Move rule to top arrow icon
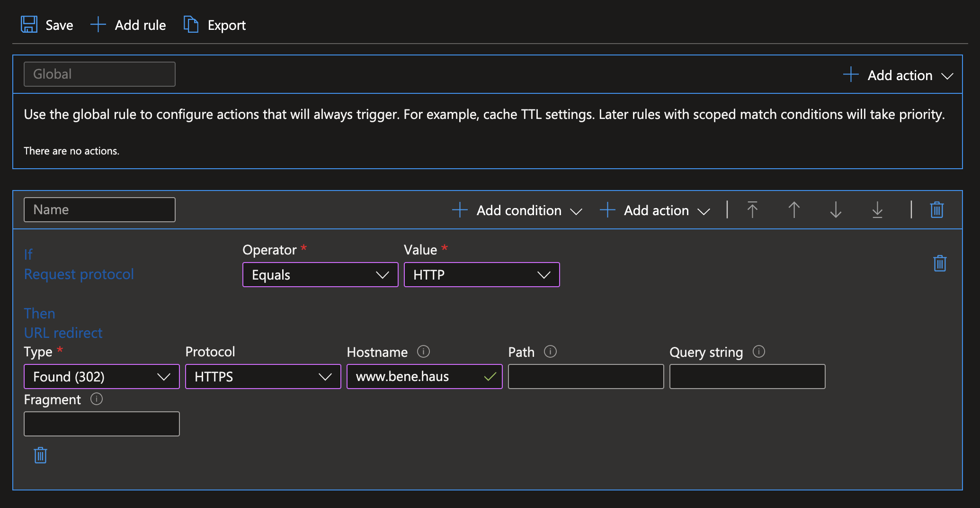The height and width of the screenshot is (508, 980). point(752,209)
